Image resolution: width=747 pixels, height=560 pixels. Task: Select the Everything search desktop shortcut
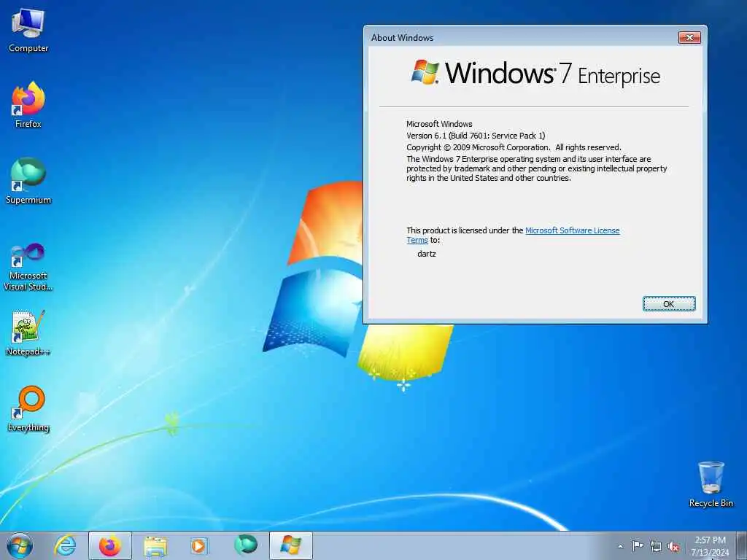tap(28, 408)
